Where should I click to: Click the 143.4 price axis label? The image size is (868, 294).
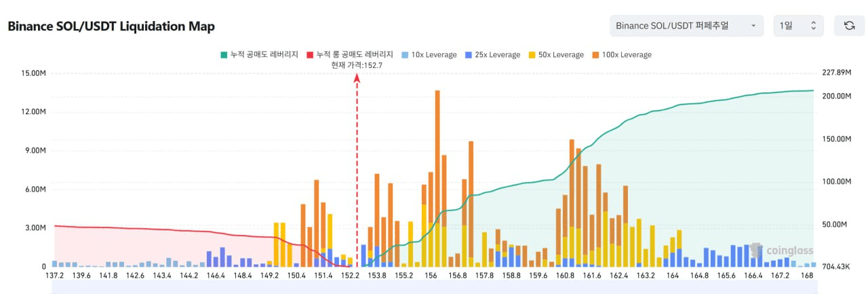161,276
